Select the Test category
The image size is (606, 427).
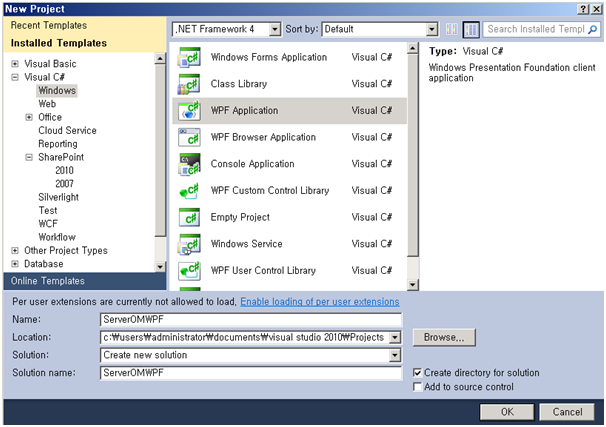pyautogui.click(x=48, y=211)
